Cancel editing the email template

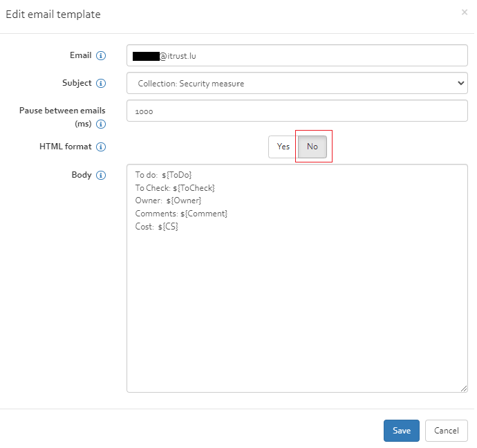(447, 431)
